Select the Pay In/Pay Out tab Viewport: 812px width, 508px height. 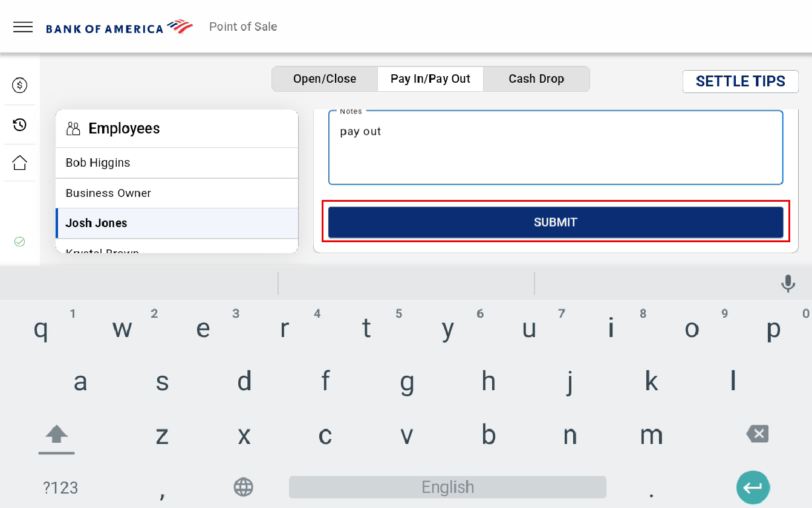430,79
